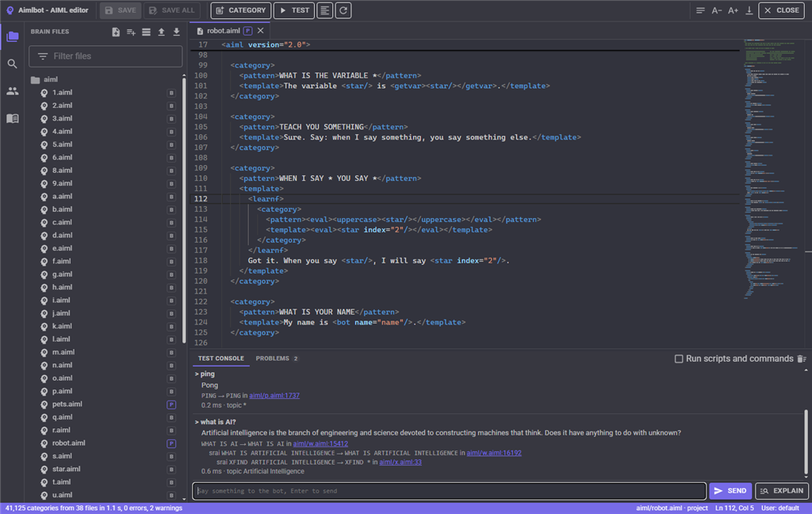Toggle word wrap icon at top right
The height and width of the screenshot is (514, 812).
coord(700,10)
